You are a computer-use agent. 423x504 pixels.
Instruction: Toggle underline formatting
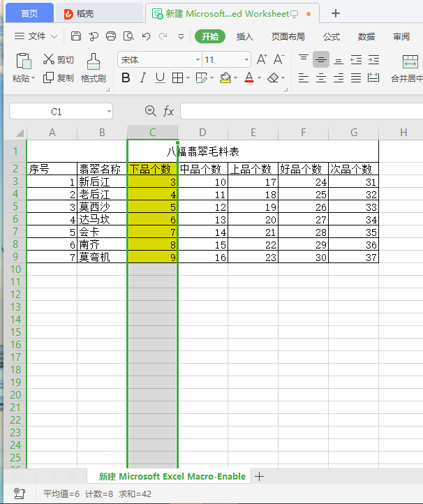[x=160, y=77]
